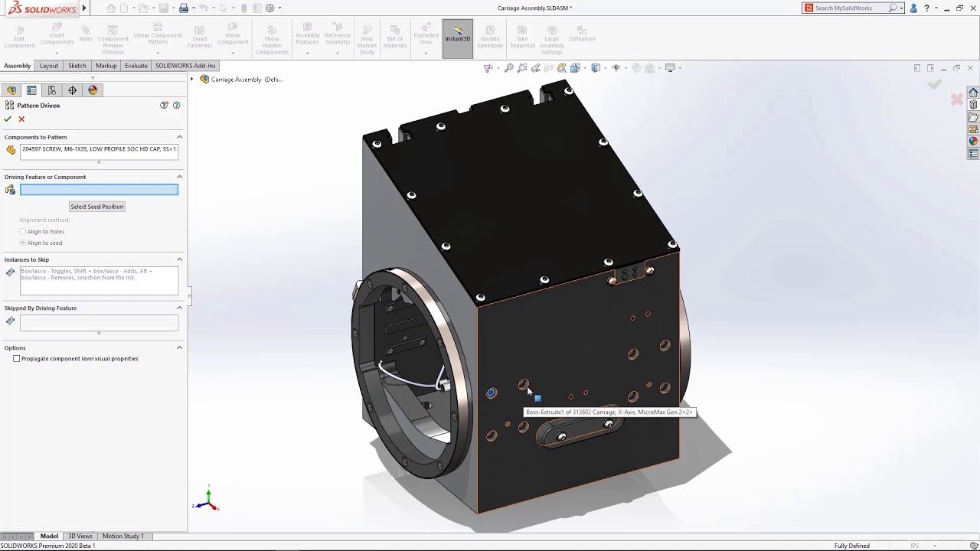Switch to the Layout tab
The width and height of the screenshot is (980, 551).
[x=49, y=66]
